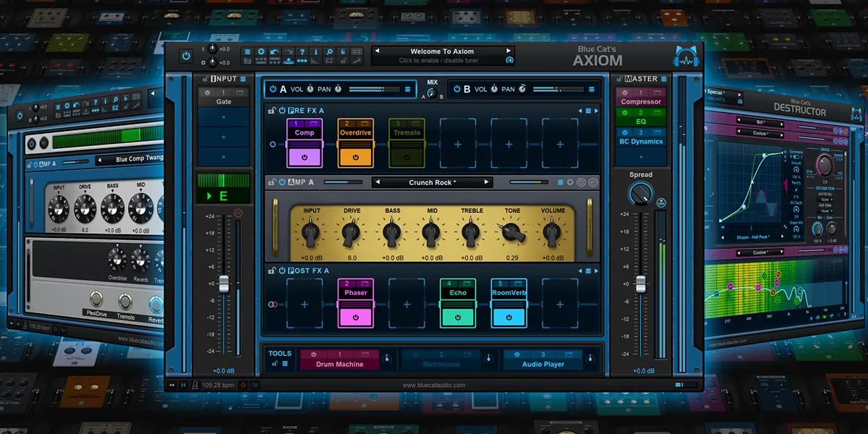Toggle the Overdrive pedal power button
This screenshot has height=434, width=868.
[356, 157]
